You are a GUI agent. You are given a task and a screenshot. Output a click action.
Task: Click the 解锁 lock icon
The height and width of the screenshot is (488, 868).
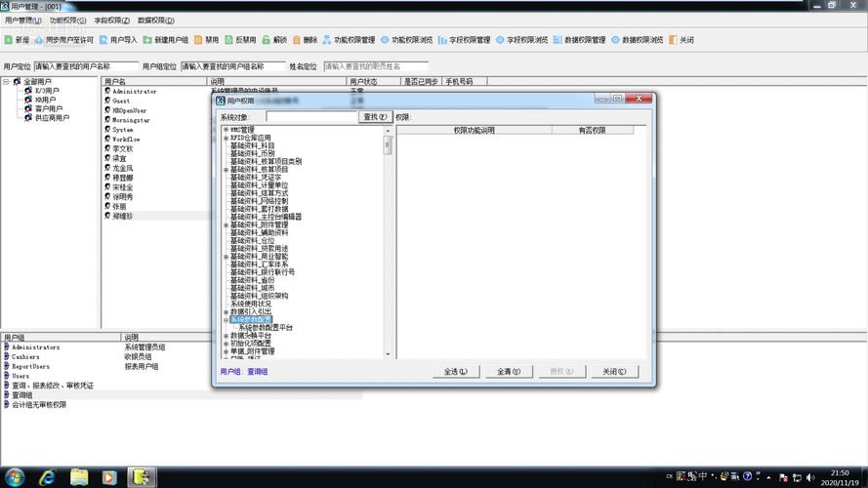tap(267, 40)
